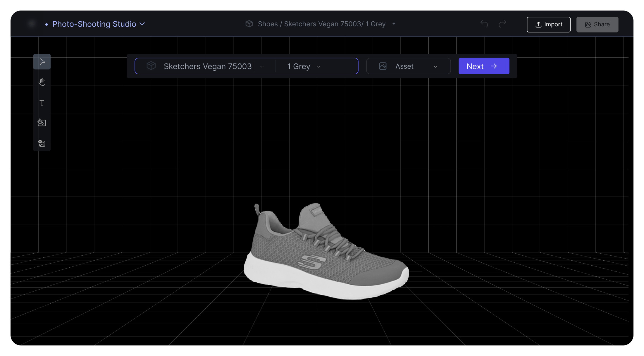
Task: Click the cube icon in breadcrumb
Action: pyautogui.click(x=249, y=24)
